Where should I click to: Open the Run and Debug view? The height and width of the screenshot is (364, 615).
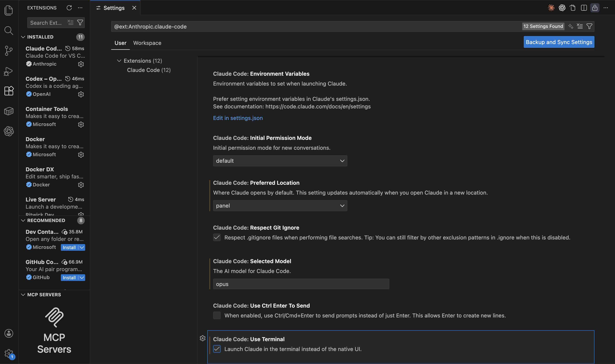(x=9, y=71)
